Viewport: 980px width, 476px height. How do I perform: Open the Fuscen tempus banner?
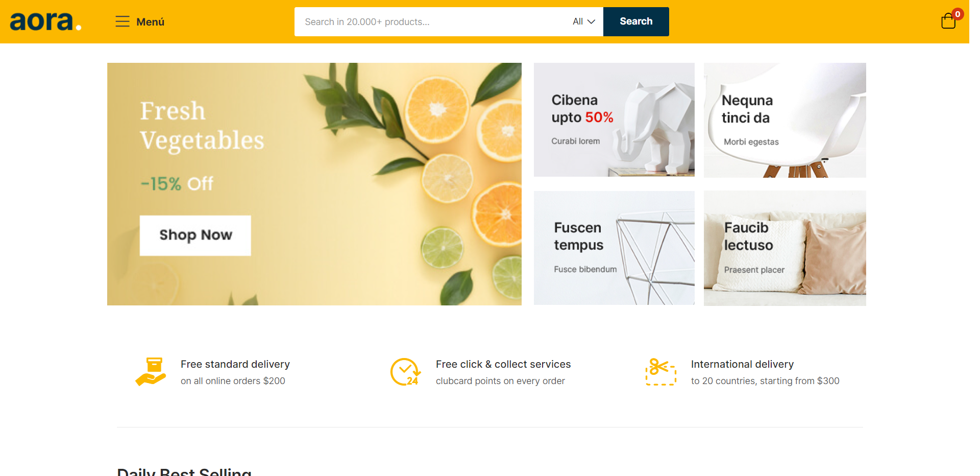pyautogui.click(x=614, y=248)
